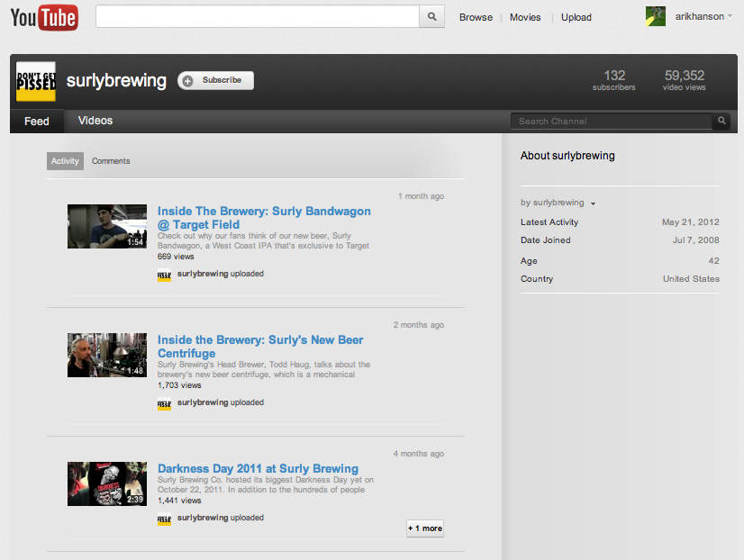This screenshot has width=744, height=560.
Task: Click the 'About surlybrewing' heading
Action: (567, 156)
